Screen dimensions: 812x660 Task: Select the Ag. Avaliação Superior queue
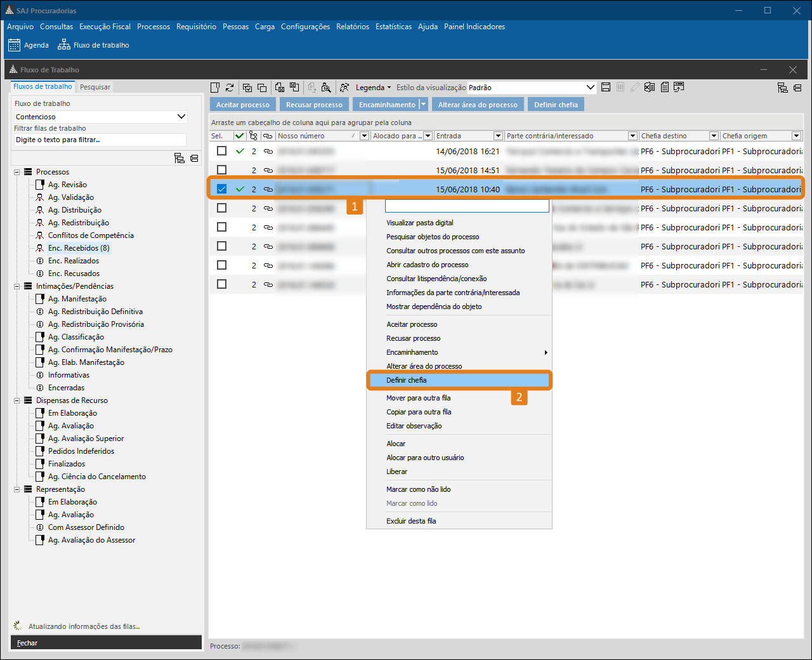point(86,439)
